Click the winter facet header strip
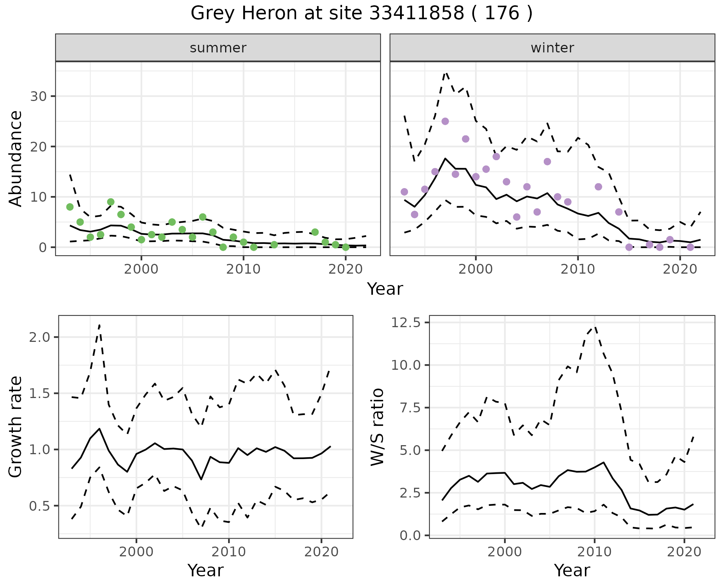The image size is (724, 588). pyautogui.click(x=552, y=48)
